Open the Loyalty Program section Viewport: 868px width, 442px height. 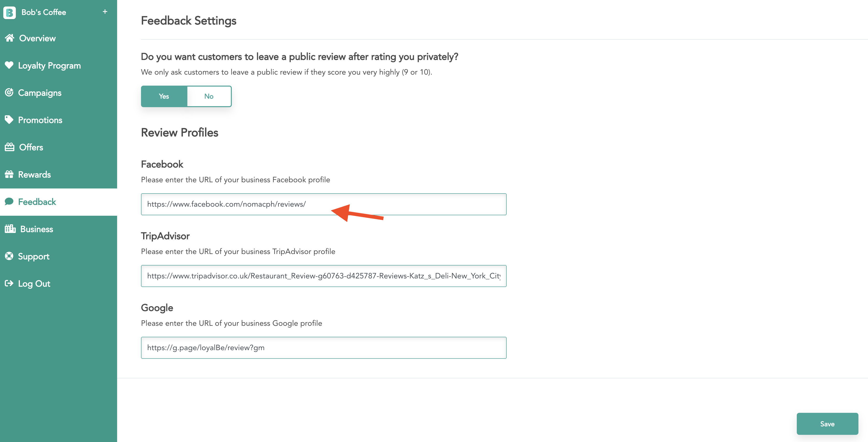[49, 65]
